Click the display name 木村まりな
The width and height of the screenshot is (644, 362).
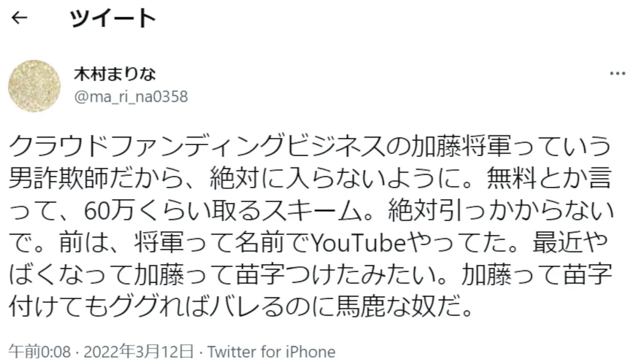point(115,74)
